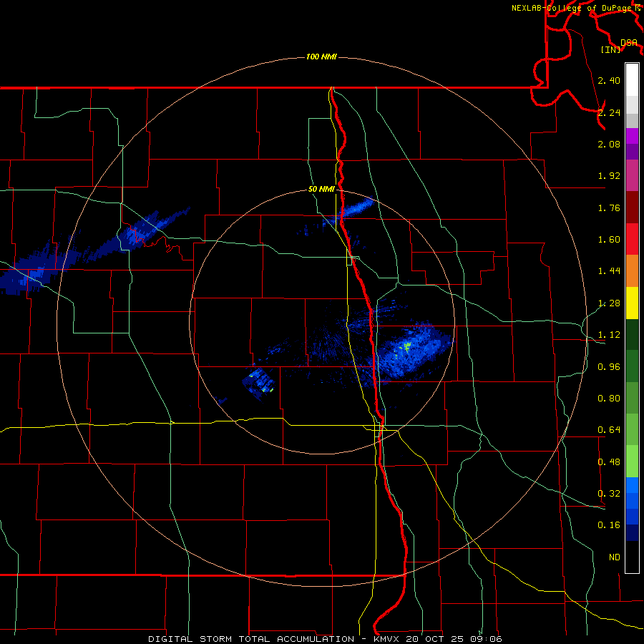Click the DSA product label
Viewport: 644px width, 644px height.
coord(629,43)
